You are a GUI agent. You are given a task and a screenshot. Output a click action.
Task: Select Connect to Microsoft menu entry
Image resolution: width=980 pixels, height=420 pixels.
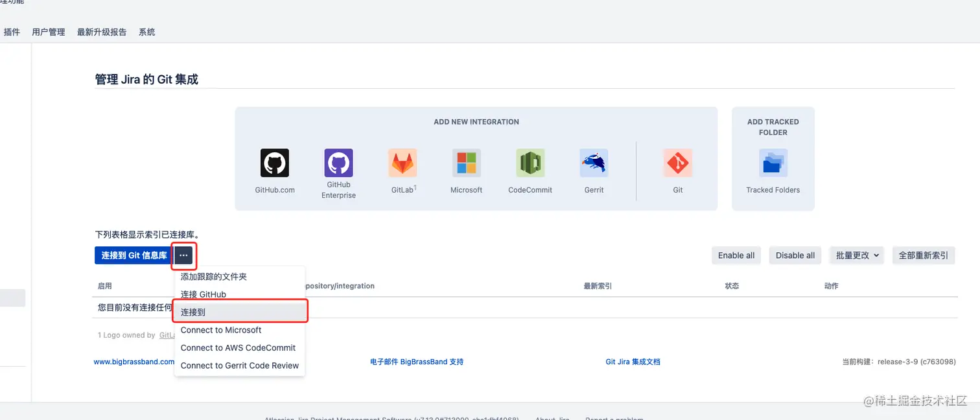click(x=240, y=330)
